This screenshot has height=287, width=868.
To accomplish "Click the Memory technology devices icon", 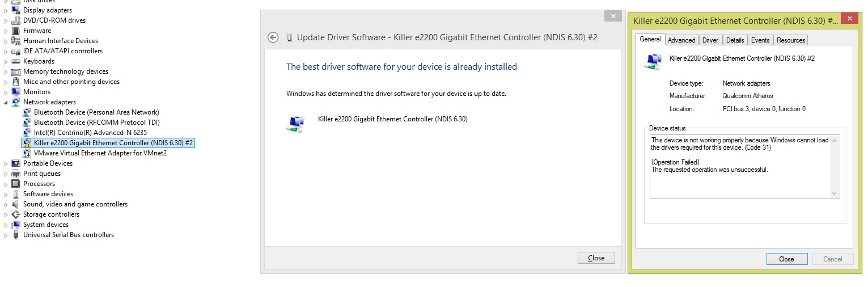I will (16, 71).
